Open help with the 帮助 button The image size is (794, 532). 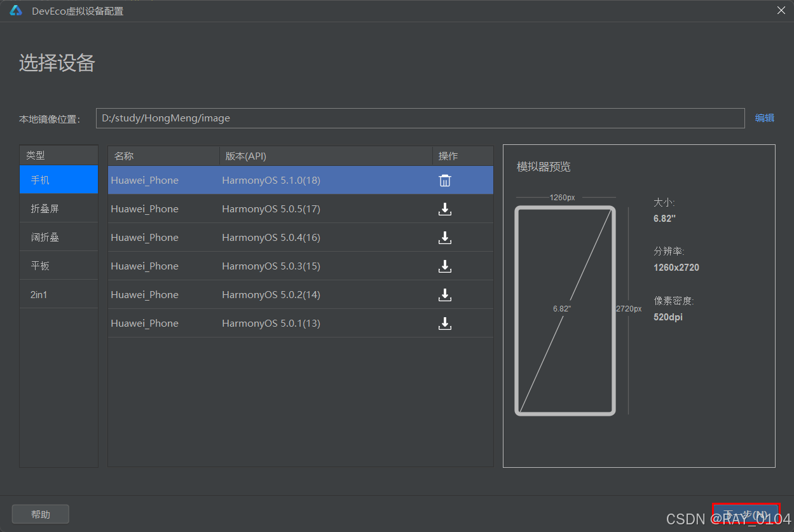pos(41,514)
